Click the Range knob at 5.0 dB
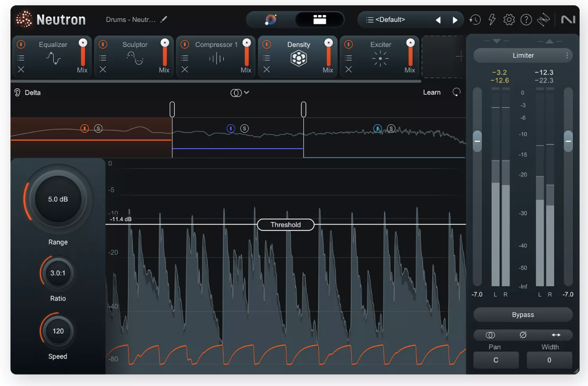 (58, 199)
